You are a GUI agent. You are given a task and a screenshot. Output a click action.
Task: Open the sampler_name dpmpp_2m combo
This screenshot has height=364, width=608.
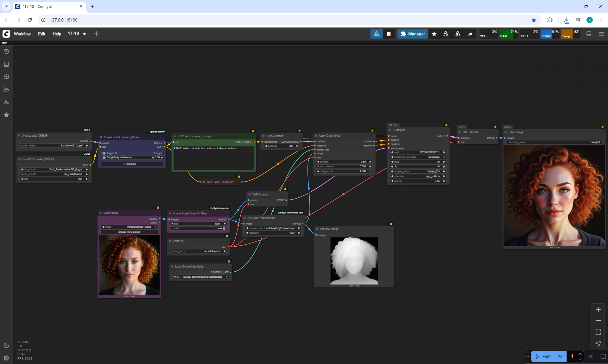(x=418, y=171)
